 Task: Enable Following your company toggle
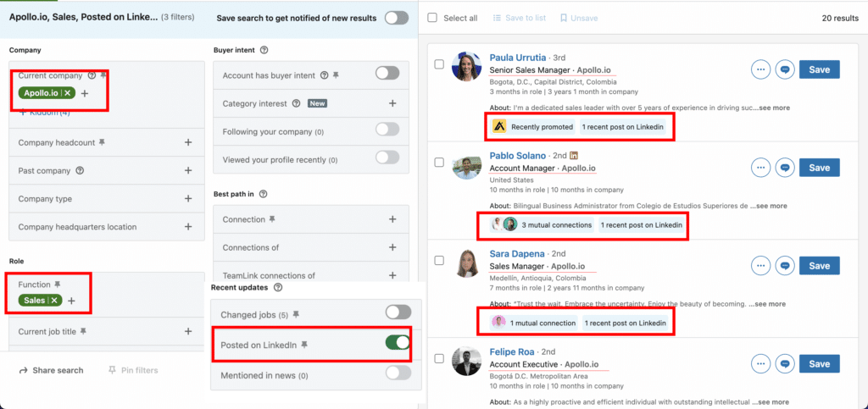coord(387,130)
